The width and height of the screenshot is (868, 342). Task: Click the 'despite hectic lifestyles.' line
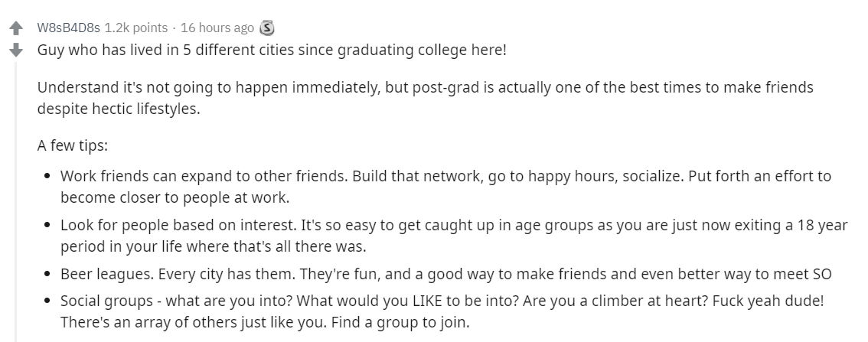(119, 109)
